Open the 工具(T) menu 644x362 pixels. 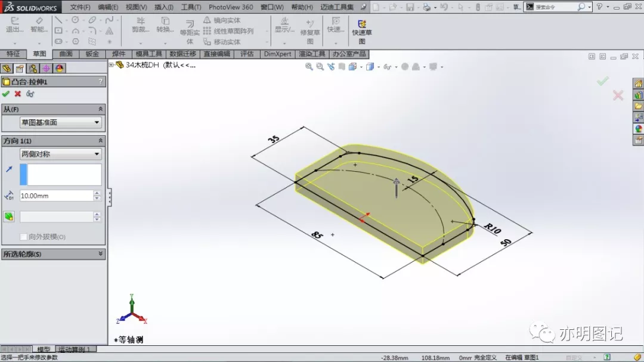pos(191,7)
